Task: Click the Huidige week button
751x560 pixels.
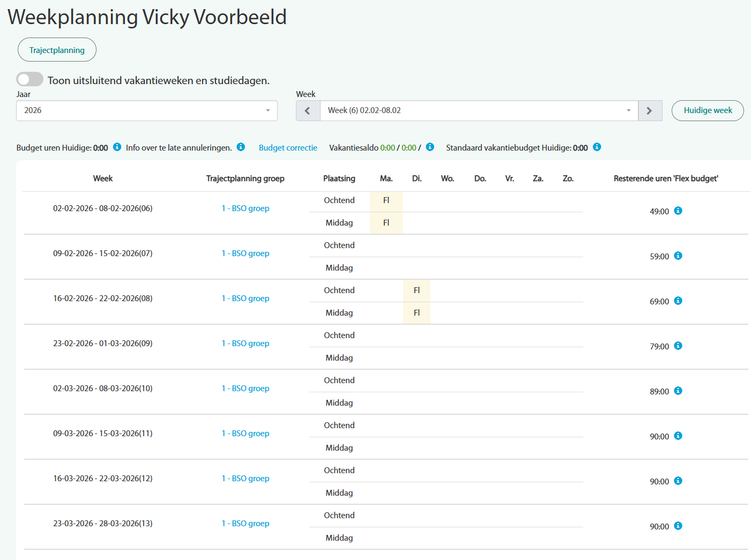Action: (x=707, y=110)
